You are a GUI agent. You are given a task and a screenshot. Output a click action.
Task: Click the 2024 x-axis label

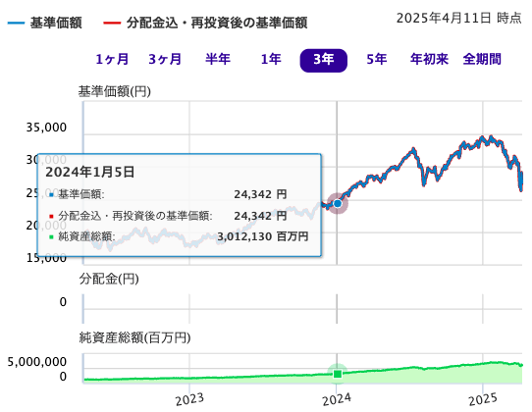tap(337, 400)
